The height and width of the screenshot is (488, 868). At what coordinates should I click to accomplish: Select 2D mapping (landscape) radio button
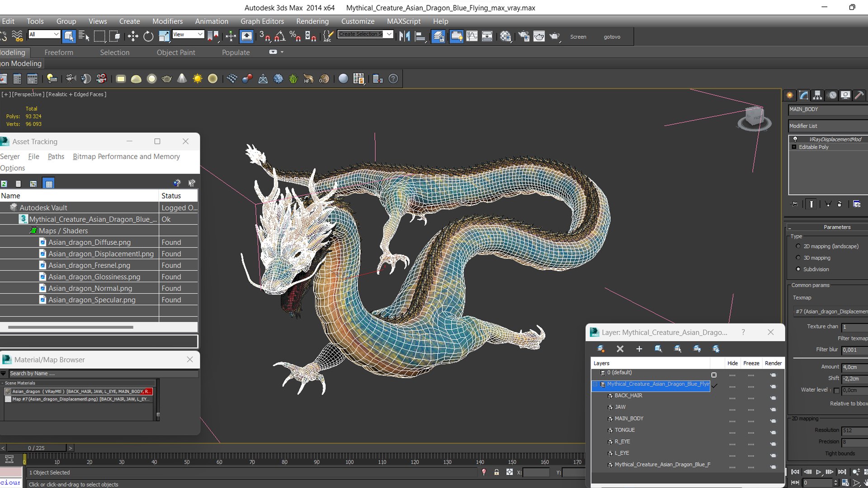point(798,246)
